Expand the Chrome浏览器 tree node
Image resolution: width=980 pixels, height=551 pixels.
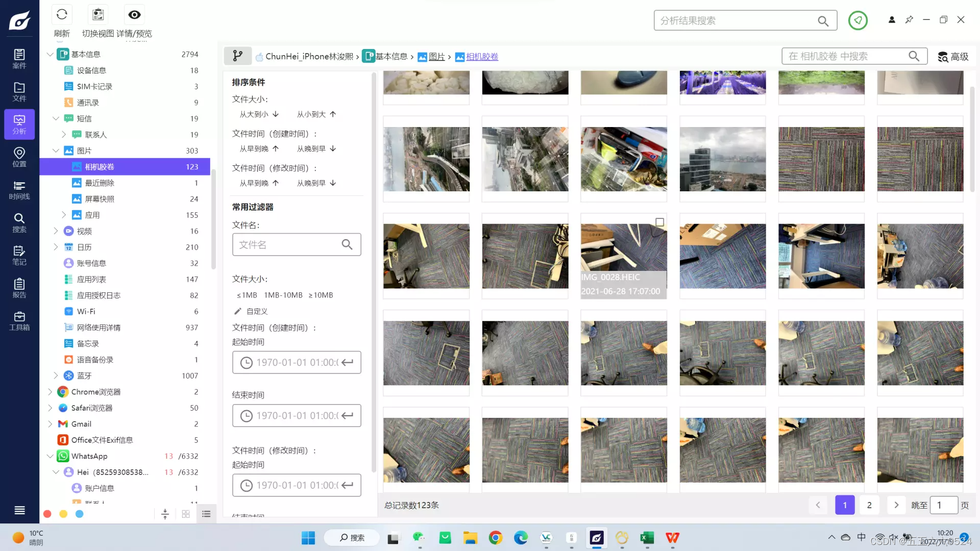(x=50, y=392)
